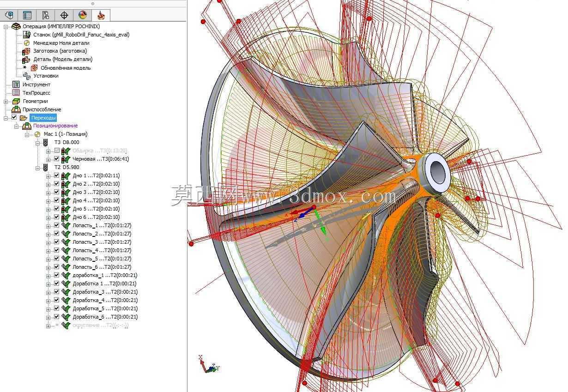Click the Позиционирование fixture icon
Screen dimensions: 568x392
27,126
